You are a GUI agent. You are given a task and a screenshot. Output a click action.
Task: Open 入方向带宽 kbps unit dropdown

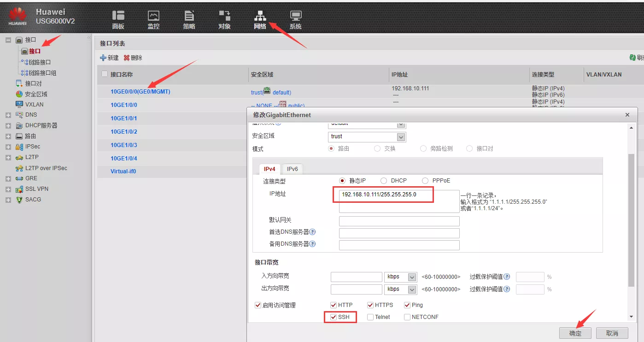coord(412,277)
